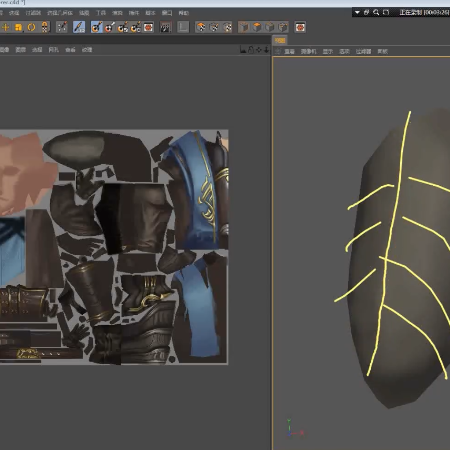Open the 插件 menu in the top menu bar

coord(134,13)
